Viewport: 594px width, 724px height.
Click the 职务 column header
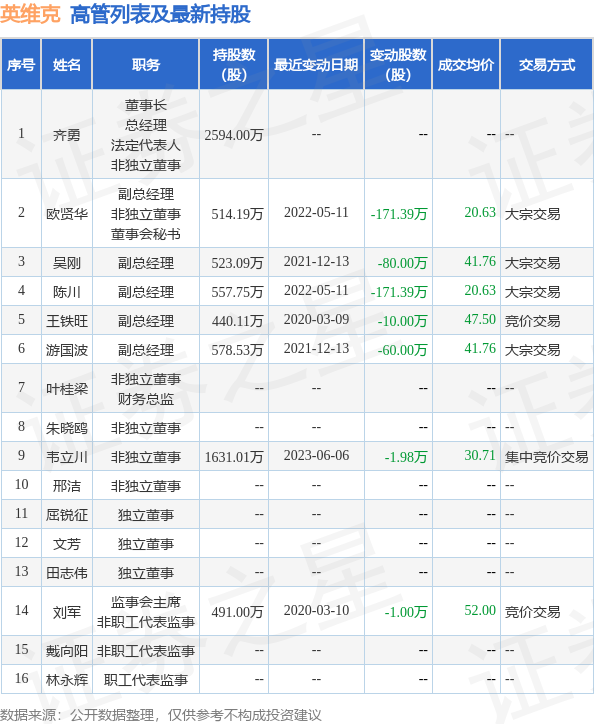[x=145, y=65]
